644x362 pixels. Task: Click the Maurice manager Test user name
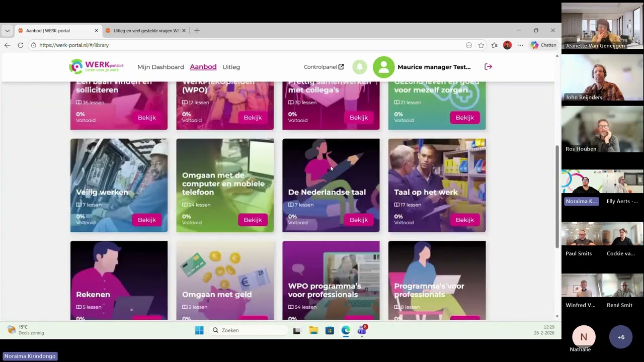[x=434, y=67]
